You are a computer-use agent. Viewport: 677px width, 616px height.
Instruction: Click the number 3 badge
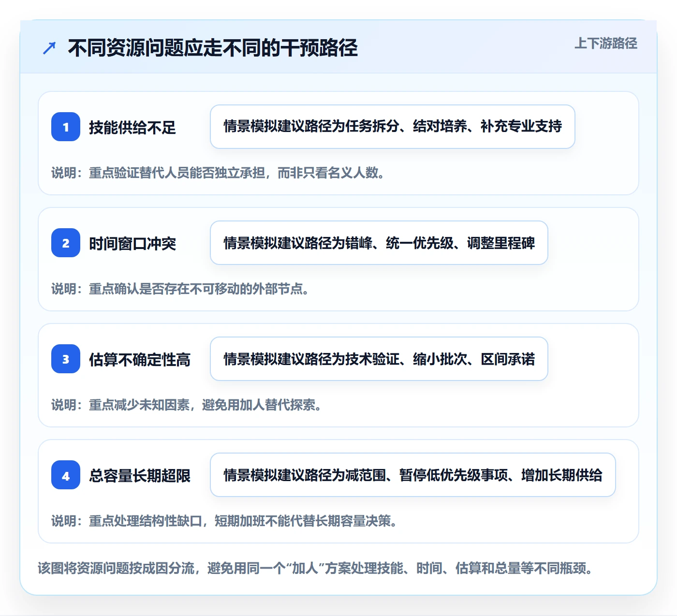[66, 359]
